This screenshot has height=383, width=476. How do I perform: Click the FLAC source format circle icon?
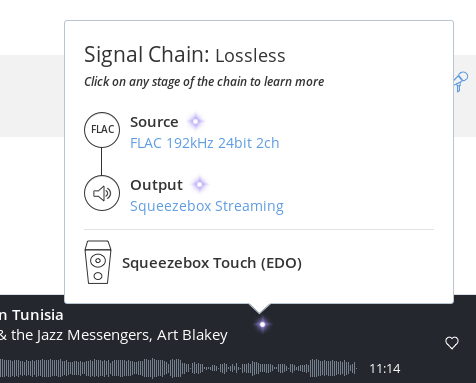pyautogui.click(x=102, y=130)
